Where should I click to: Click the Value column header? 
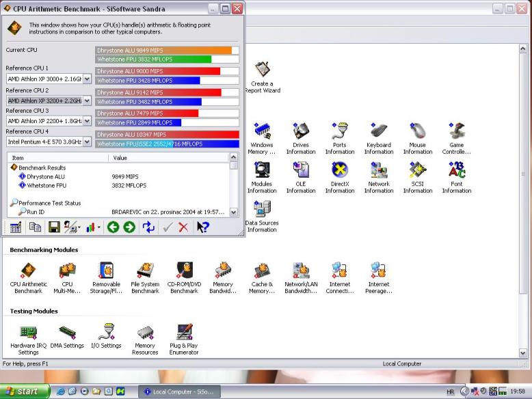tap(169, 158)
